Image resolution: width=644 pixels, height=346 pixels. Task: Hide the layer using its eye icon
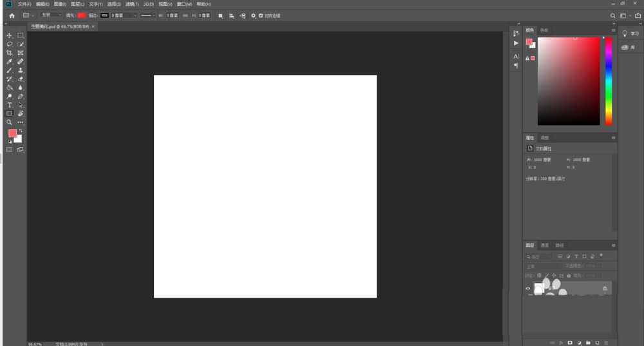pos(528,289)
